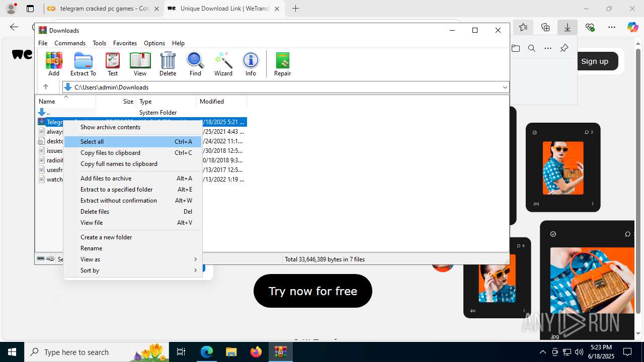Viewport: 644px width, 362px height.
Task: Go up one folder with the arrow
Action: point(45,87)
